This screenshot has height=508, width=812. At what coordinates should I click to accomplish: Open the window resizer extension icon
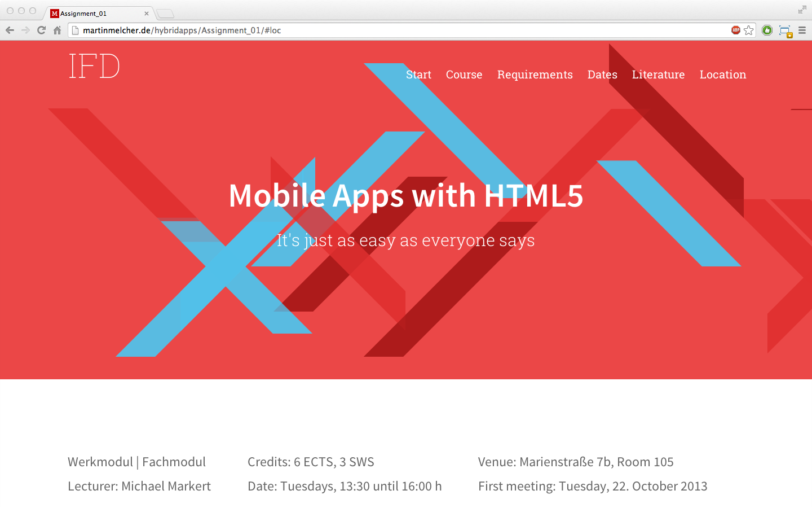[x=785, y=31]
